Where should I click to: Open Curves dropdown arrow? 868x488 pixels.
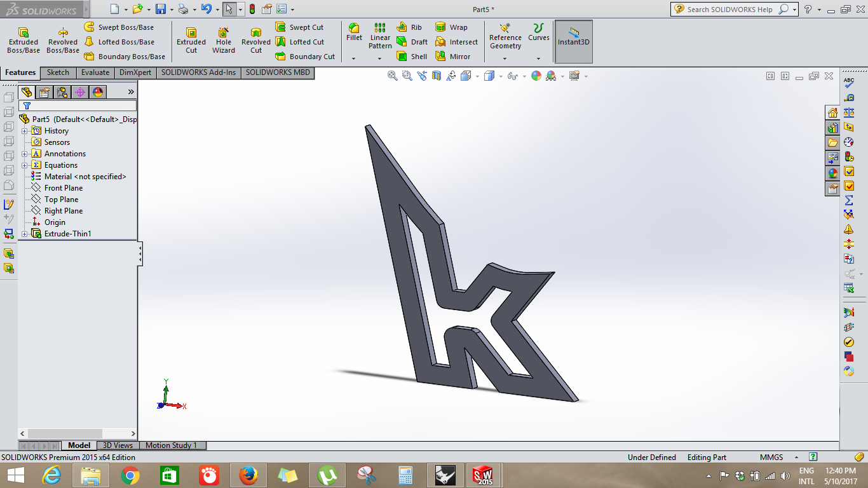pyautogui.click(x=538, y=58)
